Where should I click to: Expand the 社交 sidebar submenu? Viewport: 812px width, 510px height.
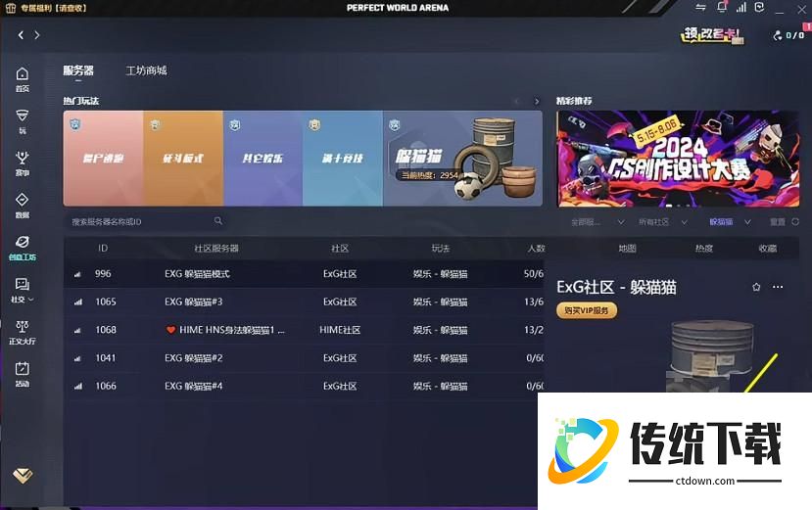point(22,290)
